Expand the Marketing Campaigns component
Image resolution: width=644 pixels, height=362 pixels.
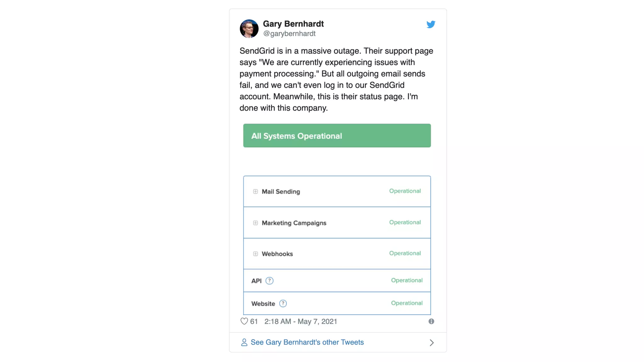pyautogui.click(x=255, y=223)
